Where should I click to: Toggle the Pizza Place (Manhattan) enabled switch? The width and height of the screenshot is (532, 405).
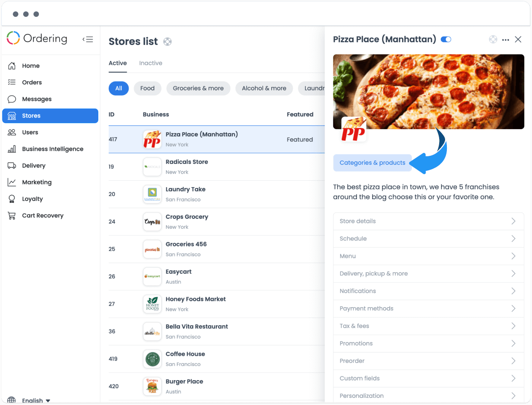(x=446, y=39)
